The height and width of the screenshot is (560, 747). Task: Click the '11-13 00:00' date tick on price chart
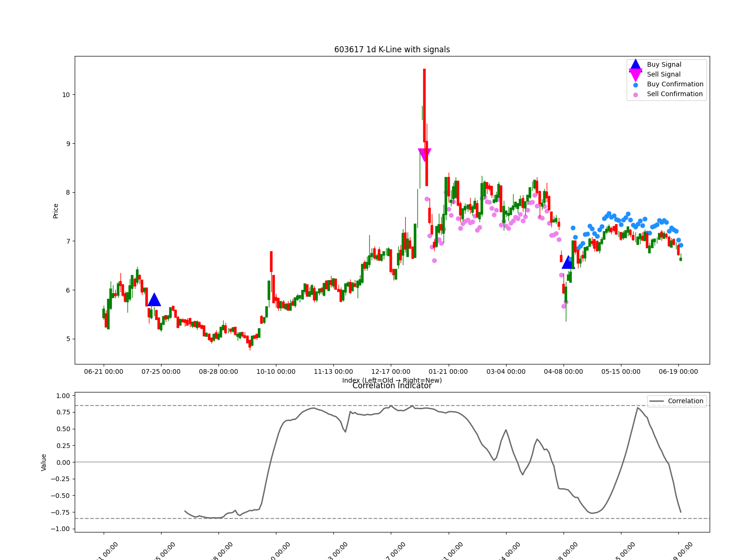(333, 372)
